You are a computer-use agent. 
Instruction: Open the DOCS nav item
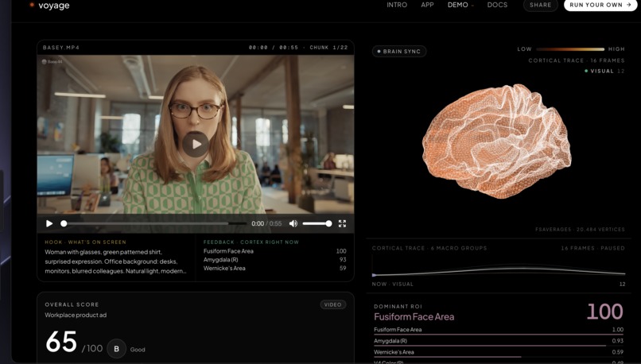[497, 5]
